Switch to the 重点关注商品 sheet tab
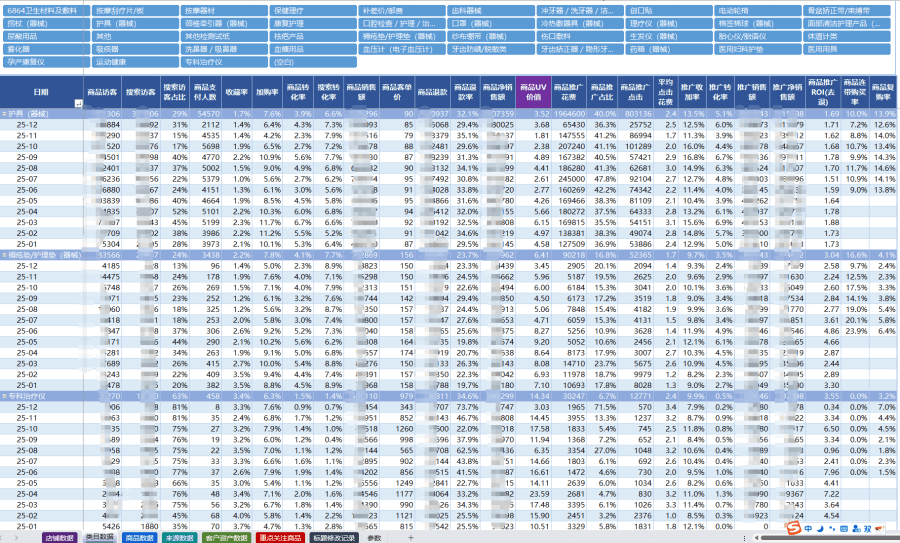The width and height of the screenshot is (900, 543). (281, 537)
